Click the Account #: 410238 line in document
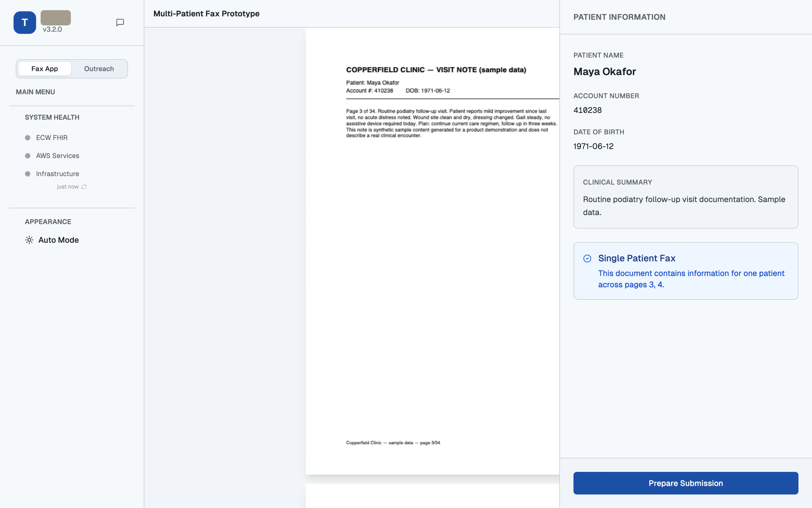The image size is (812, 508). [369, 91]
